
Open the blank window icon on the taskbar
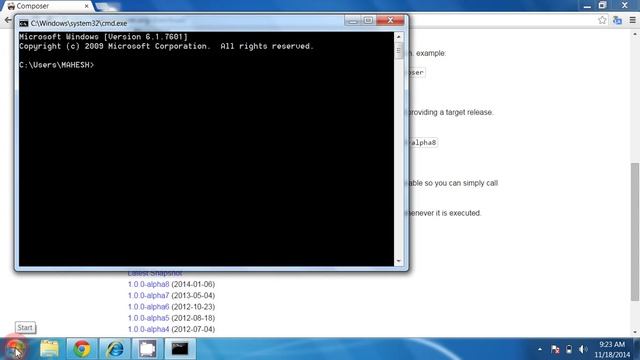click(x=147, y=349)
